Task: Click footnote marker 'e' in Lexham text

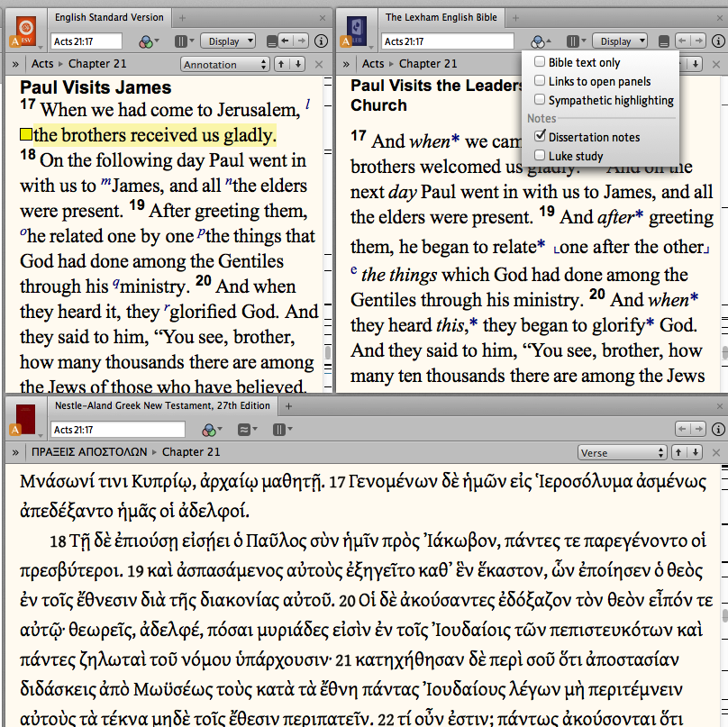Action: pos(354,269)
